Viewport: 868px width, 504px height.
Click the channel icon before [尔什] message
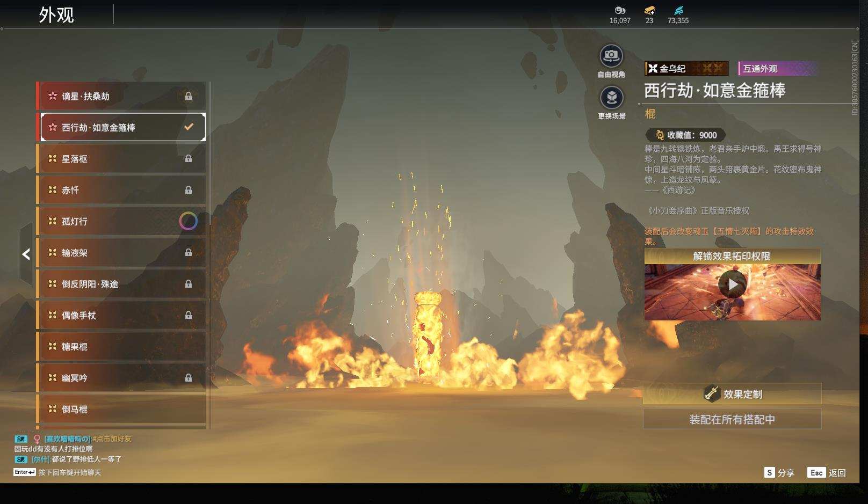coord(21,459)
